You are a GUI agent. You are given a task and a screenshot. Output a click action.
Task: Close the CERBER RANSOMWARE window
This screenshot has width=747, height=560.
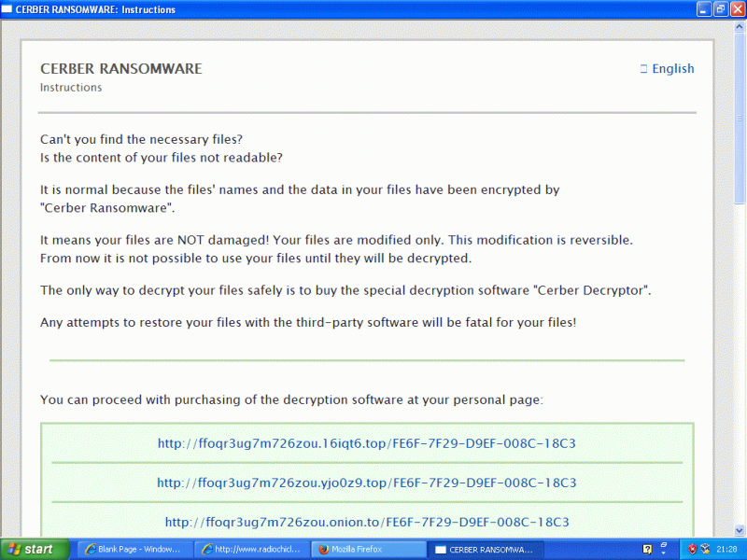tap(738, 9)
